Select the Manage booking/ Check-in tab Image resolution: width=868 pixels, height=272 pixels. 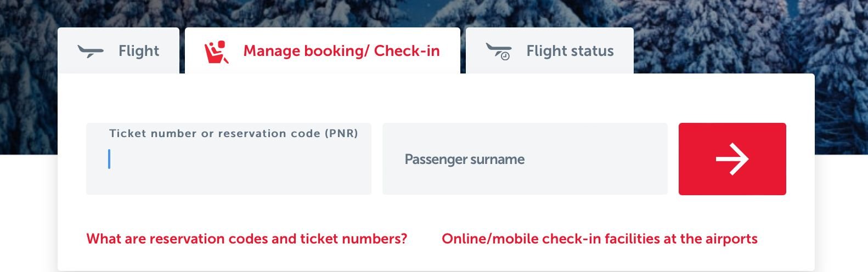[x=323, y=51]
